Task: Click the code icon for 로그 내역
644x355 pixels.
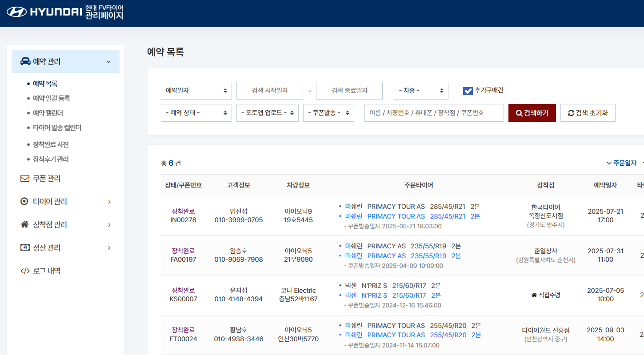Action: pos(25,271)
